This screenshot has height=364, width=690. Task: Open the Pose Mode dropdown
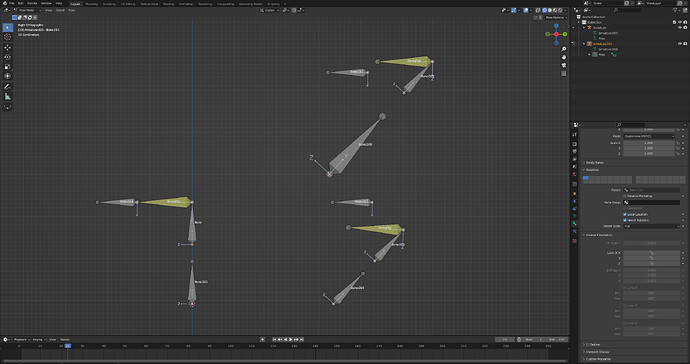[26, 10]
